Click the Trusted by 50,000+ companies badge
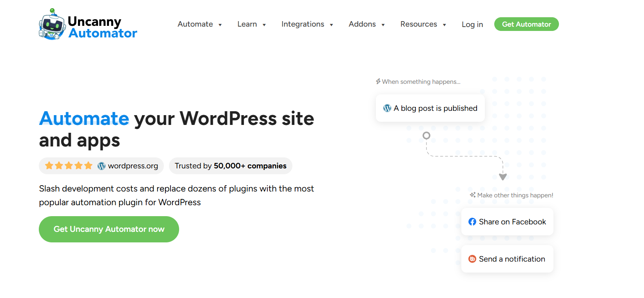 click(230, 166)
